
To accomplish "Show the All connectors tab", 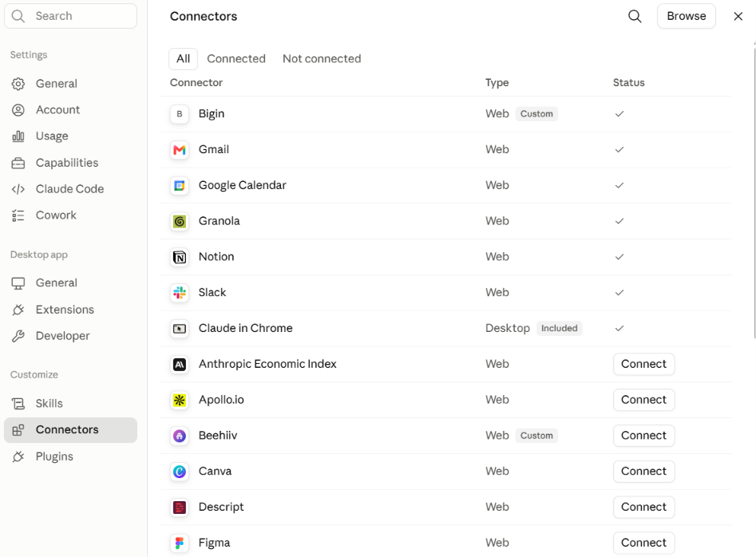I will click(184, 59).
